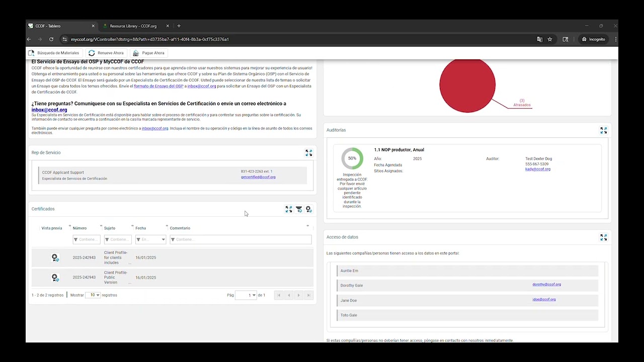Go to first page of certificates
The image size is (644, 362).
click(279, 295)
